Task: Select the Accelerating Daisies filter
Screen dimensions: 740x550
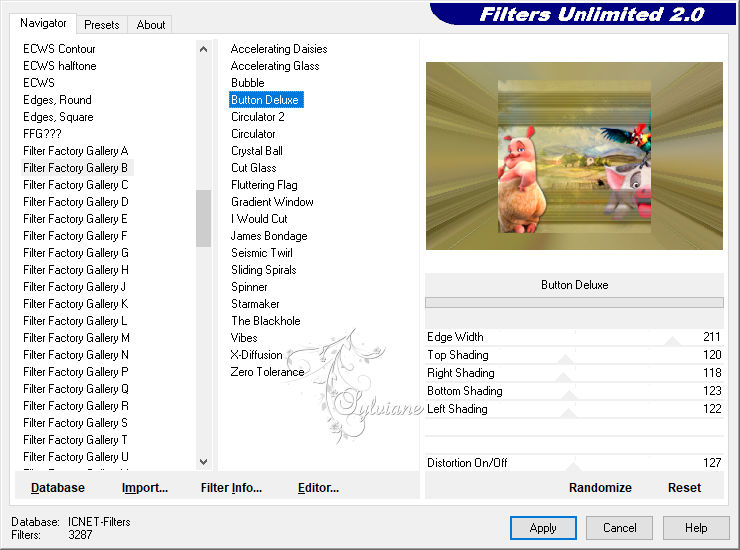Action: pos(278,49)
